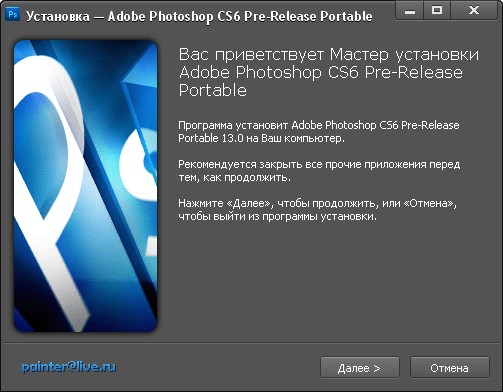Click the paragraph starting Рекомендуется закрыть
This screenshot has height=392, width=503.
point(319,171)
